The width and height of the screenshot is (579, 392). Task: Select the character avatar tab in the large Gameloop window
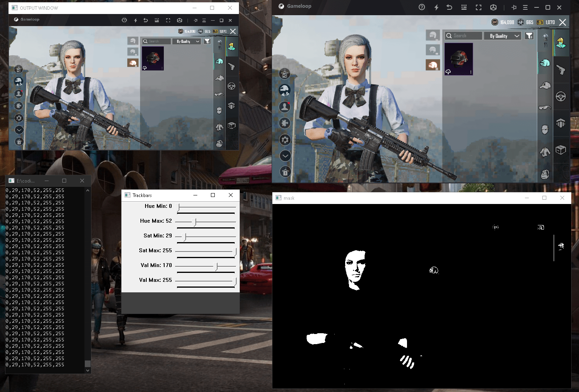point(561,42)
